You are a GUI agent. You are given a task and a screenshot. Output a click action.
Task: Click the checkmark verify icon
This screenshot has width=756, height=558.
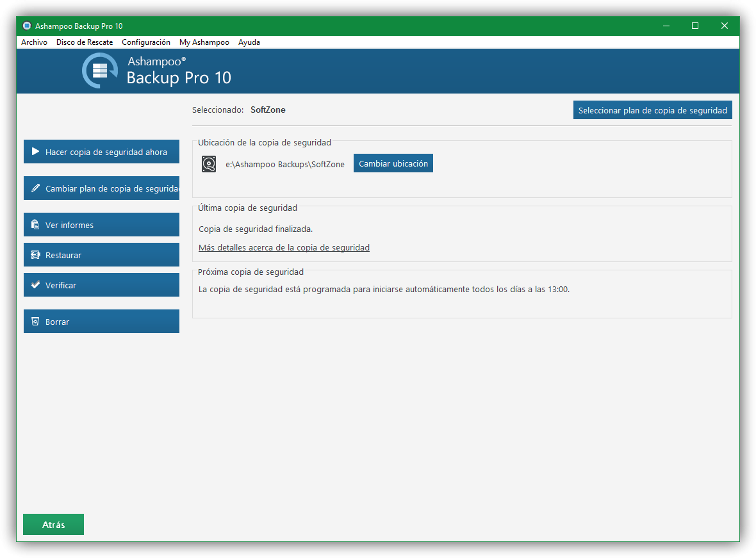35,284
